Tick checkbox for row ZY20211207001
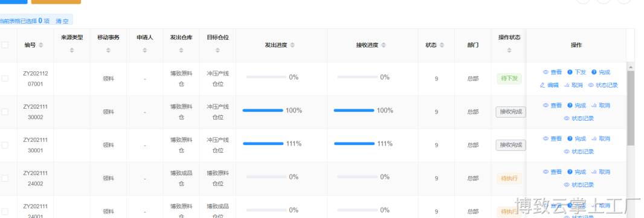This screenshot has width=644, height=218. click(x=4, y=79)
